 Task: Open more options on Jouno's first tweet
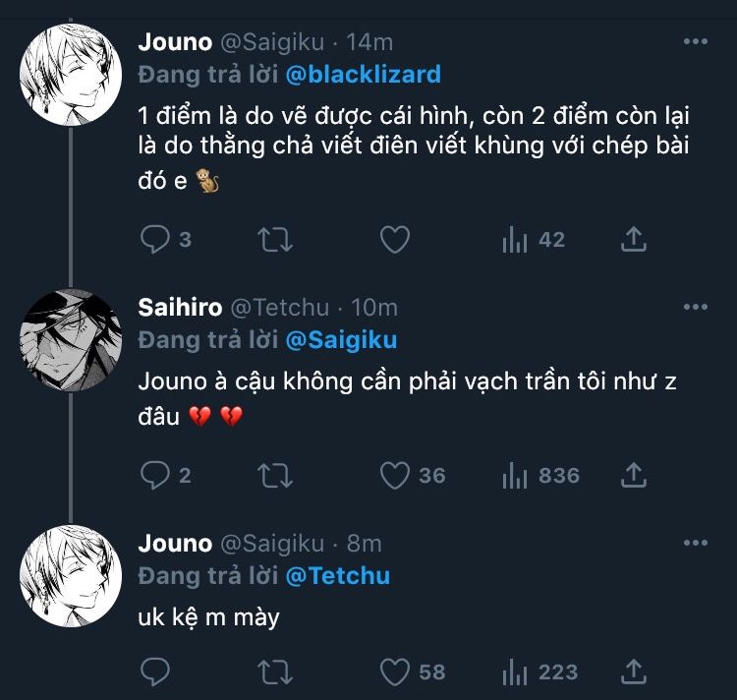(696, 42)
